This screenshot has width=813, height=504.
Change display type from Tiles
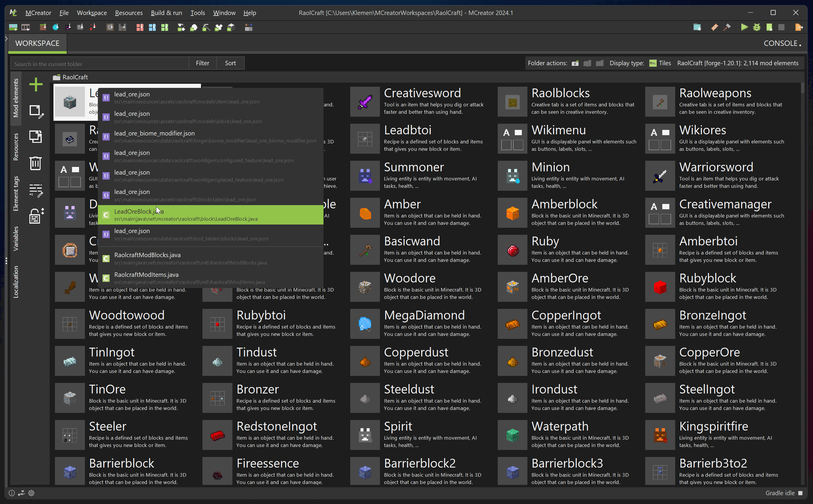point(660,63)
